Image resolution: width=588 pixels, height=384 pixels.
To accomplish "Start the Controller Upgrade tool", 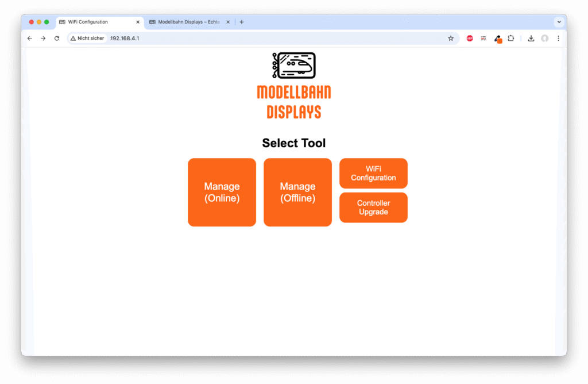I will click(373, 208).
